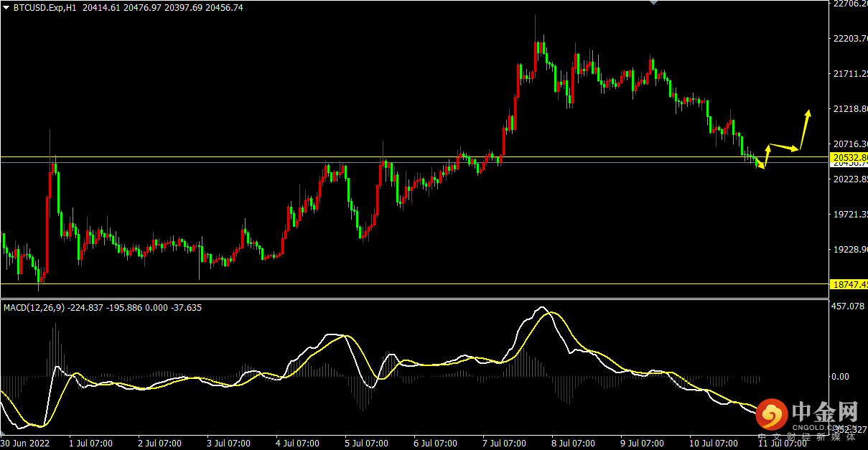
Task: Click the 4 Jul 07:00 time label
Action: click(x=297, y=443)
